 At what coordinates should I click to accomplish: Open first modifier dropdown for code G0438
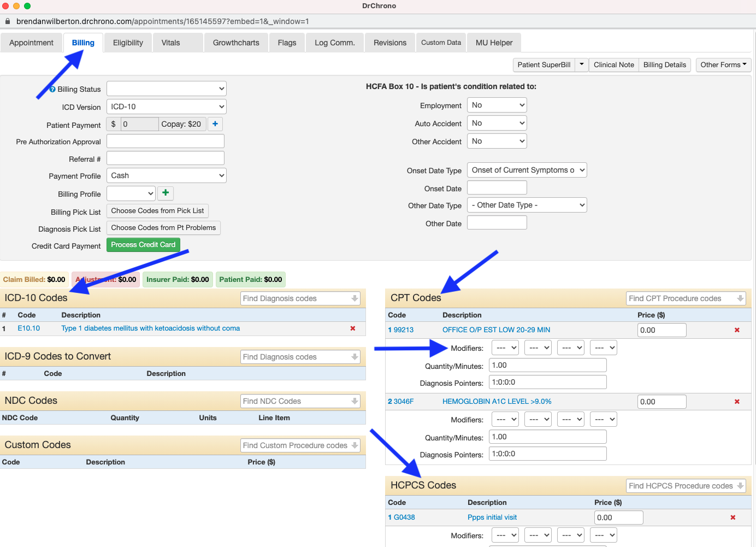point(505,535)
